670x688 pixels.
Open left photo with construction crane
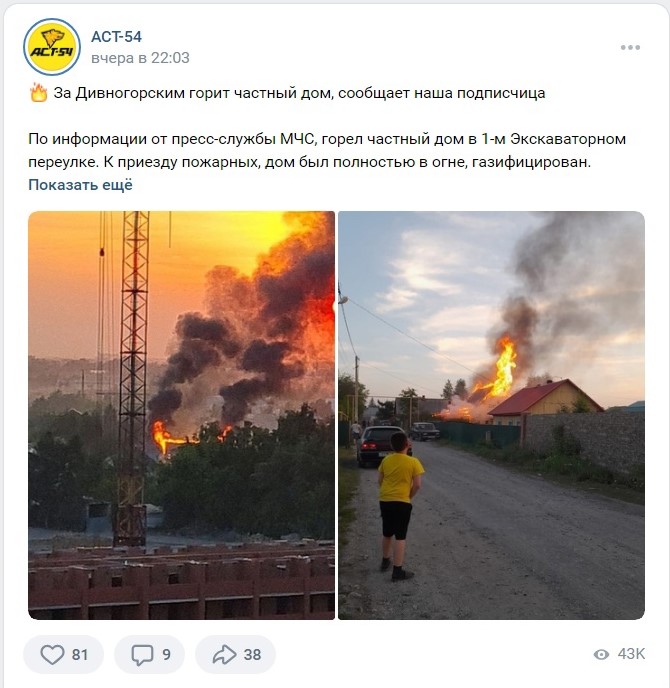point(182,415)
